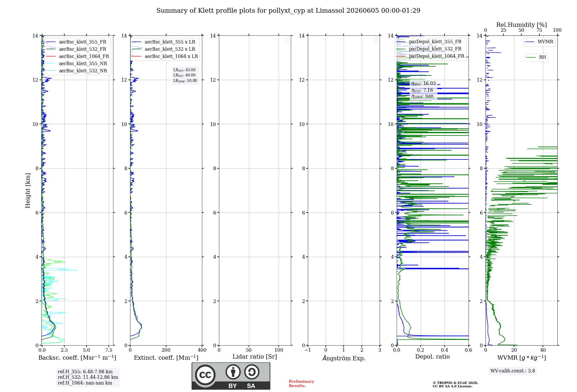Viewport: 577px width, 392px height.
Task: Click the aerBsc_klett_1064 x LR legend entry
Action: click(165, 56)
